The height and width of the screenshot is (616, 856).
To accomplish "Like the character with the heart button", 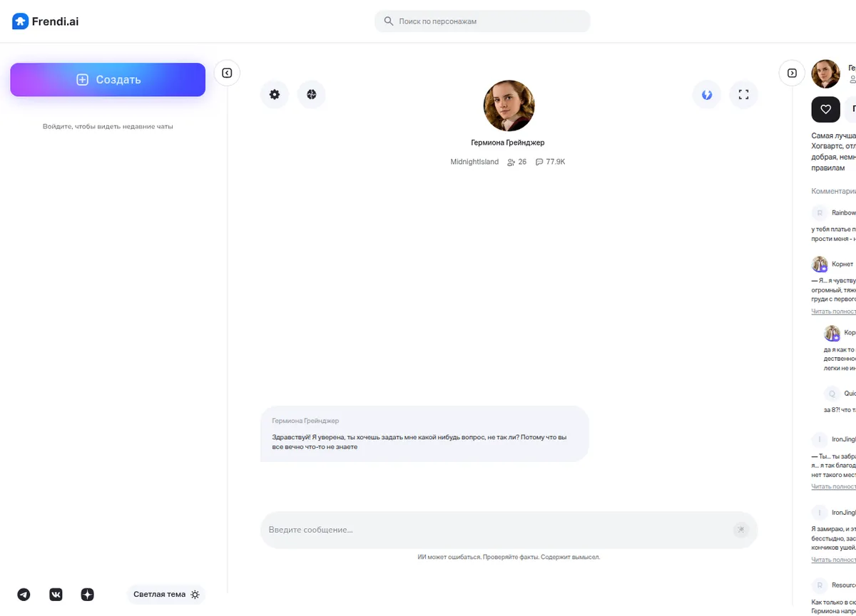I will pyautogui.click(x=826, y=109).
